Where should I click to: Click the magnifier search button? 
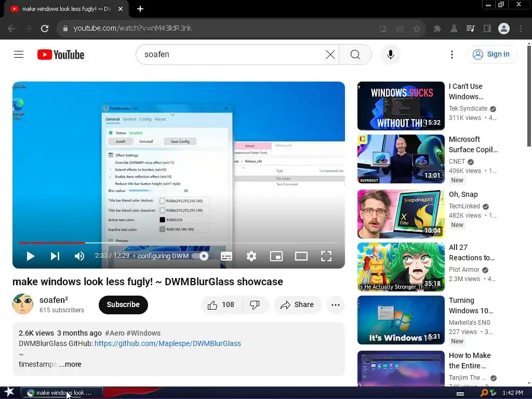[355, 54]
